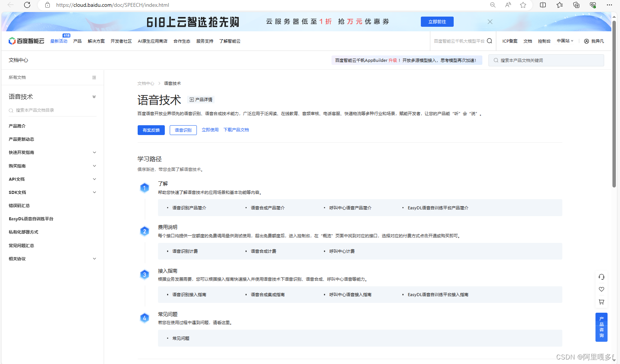Click the browser address bar URL
Image resolution: width=620 pixels, height=364 pixels.
click(112, 5)
